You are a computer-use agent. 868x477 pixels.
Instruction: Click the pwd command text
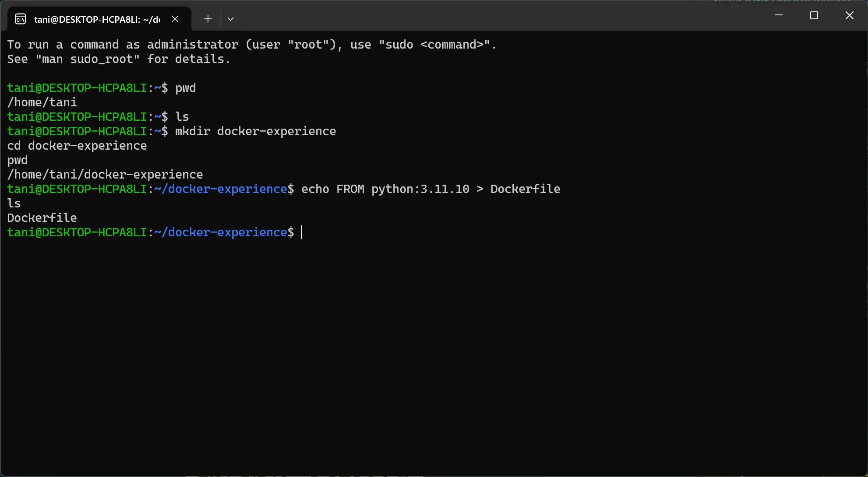[185, 88]
